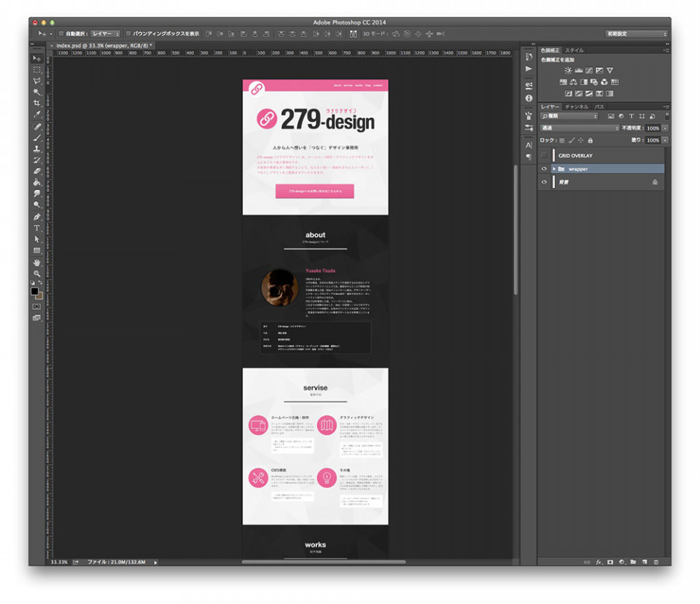The height and width of the screenshot is (604, 700).
Task: Delete layer trash button
Action: 656,562
